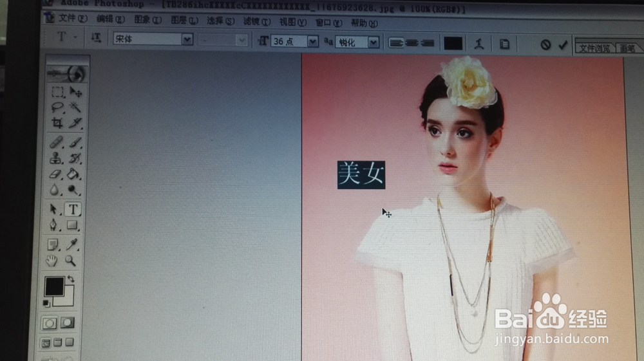Open the font family dropdown 宋体
Viewport: 644px width, 361px height.
[x=187, y=39]
